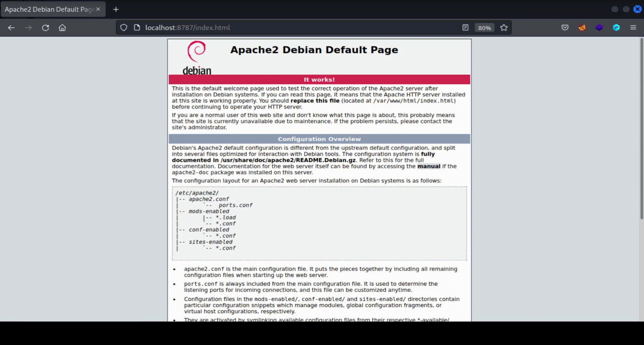Click 'sites-enabled' in the config tree

[210, 242]
